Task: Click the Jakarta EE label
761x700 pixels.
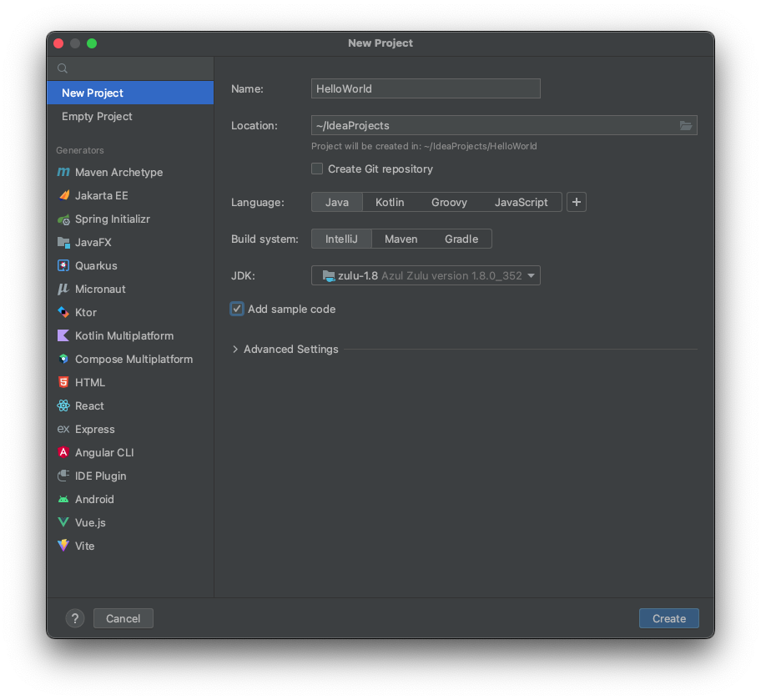Action: pos(102,195)
